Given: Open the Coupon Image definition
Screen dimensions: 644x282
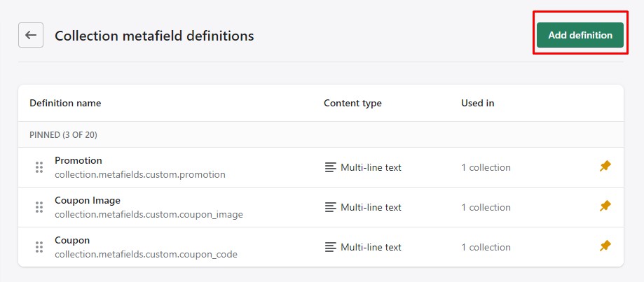Looking at the screenshot, I should pos(88,200).
